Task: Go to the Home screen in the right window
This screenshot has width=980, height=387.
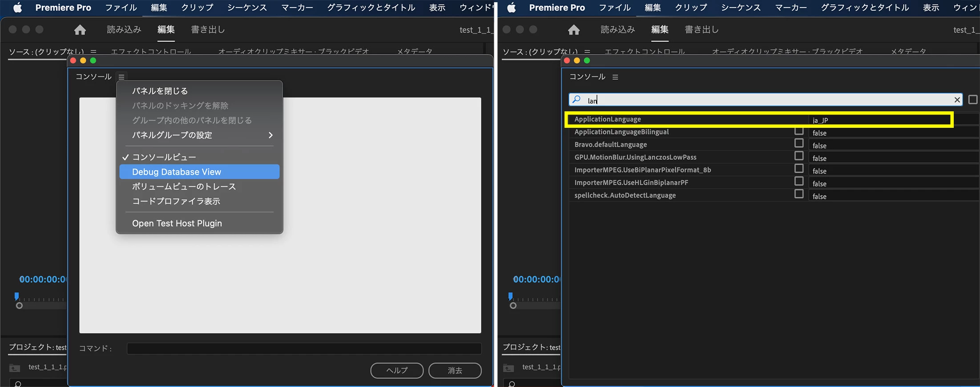Action: point(574,30)
